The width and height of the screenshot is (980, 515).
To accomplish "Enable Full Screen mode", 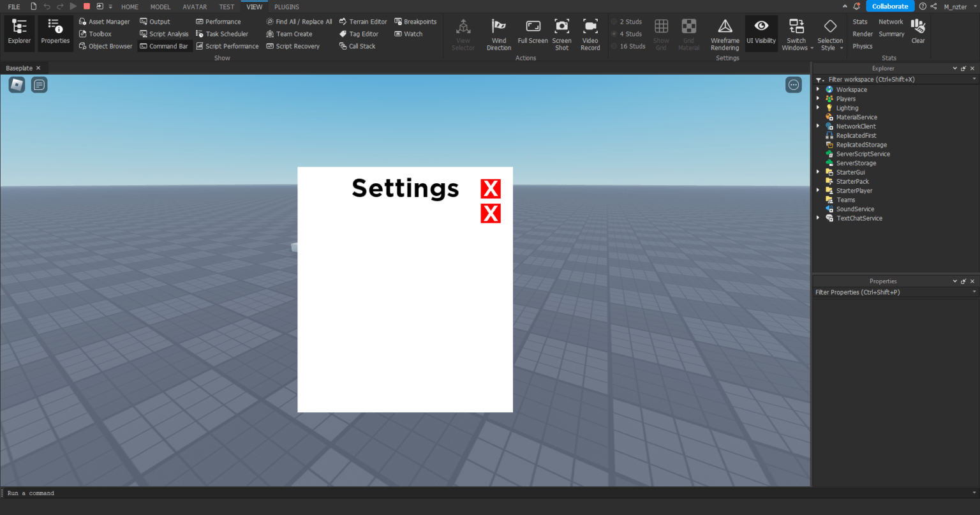I will 533,33.
